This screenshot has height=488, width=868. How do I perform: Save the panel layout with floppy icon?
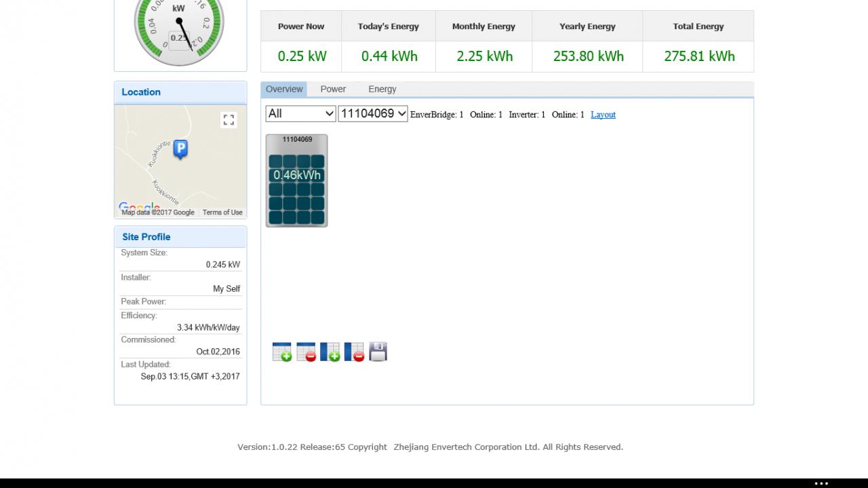click(x=378, y=352)
